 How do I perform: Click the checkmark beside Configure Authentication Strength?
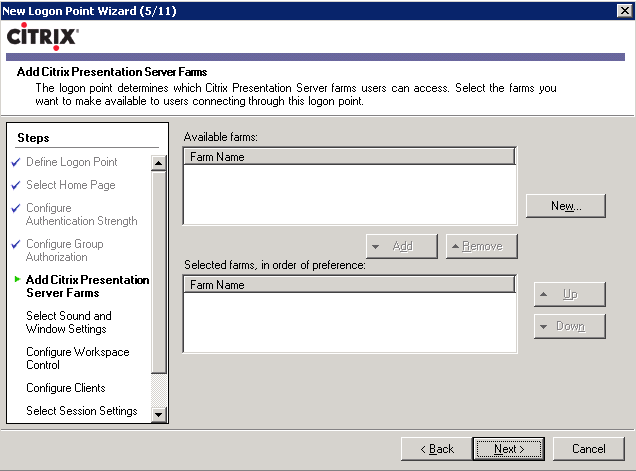click(x=16, y=208)
